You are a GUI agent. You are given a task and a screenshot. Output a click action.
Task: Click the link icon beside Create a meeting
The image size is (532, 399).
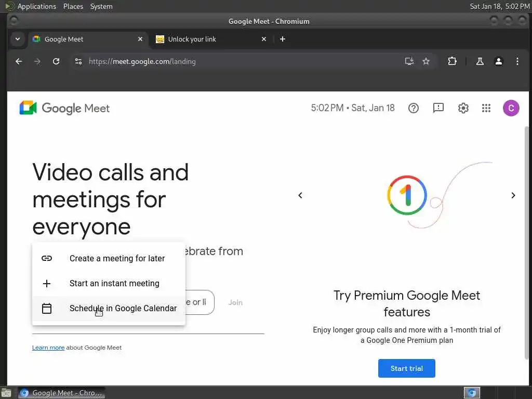(x=47, y=259)
